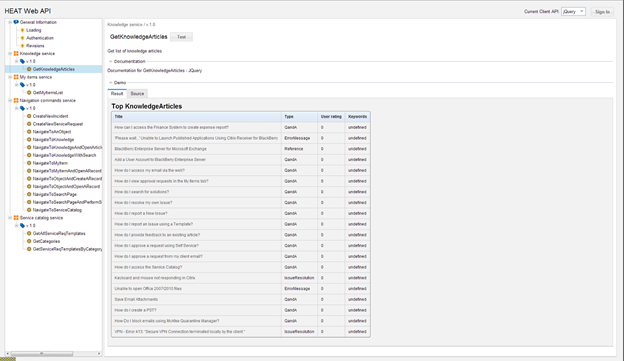Grab the tree panel horizontal scrollbar thumb
This screenshot has width=624, height=361.
tap(42, 353)
